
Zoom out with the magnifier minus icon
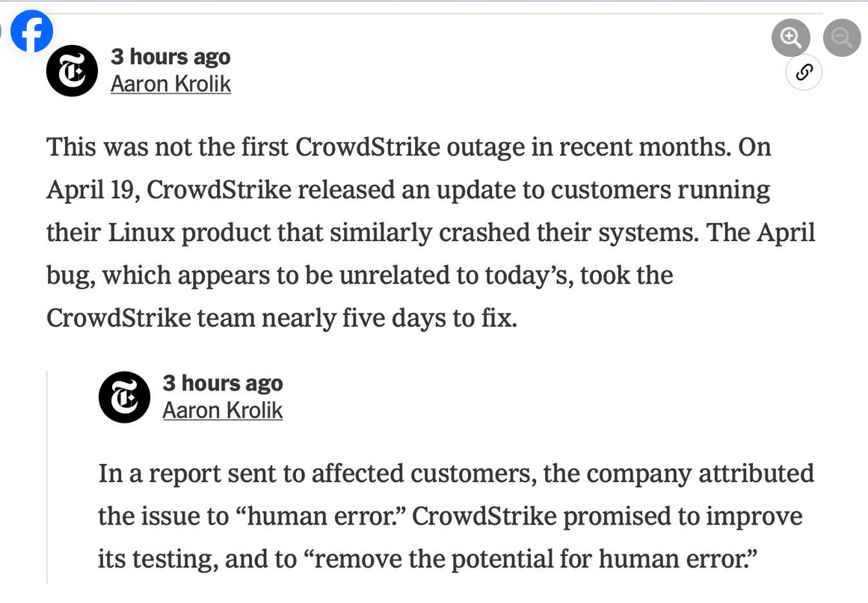841,37
